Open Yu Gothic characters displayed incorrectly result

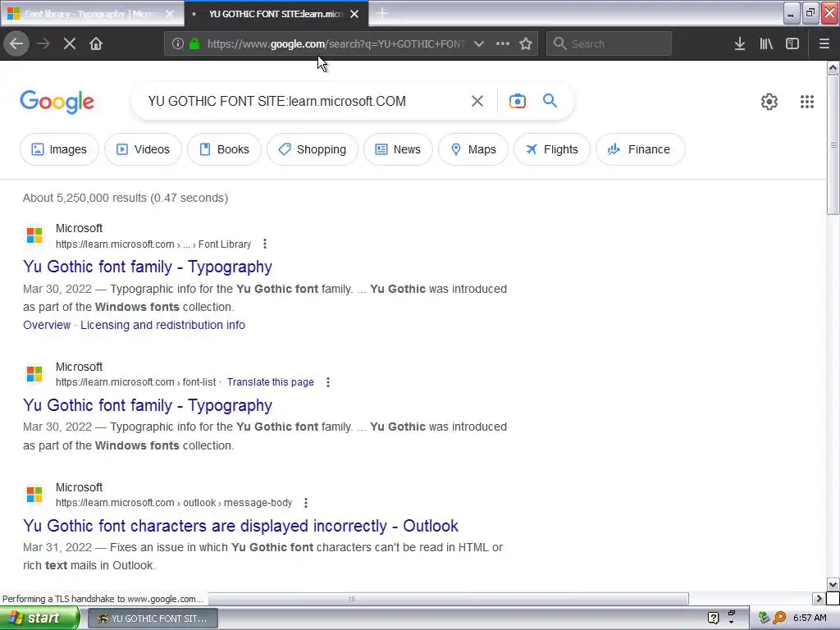[x=240, y=526]
